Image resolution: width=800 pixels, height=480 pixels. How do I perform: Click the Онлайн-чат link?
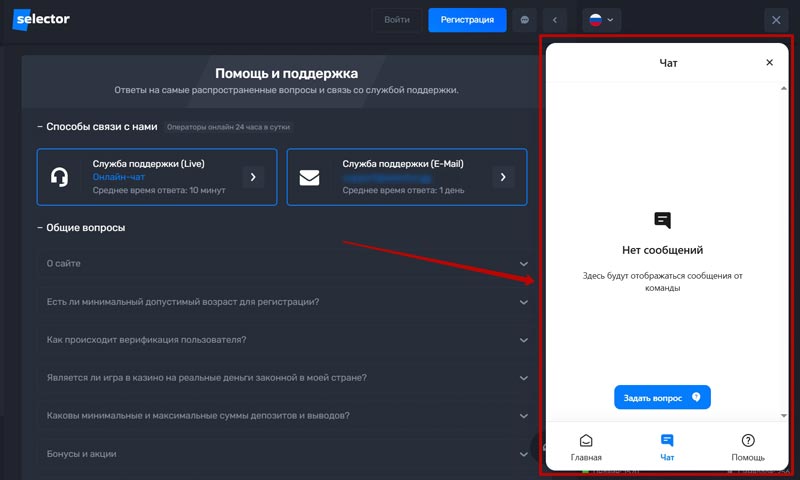[x=119, y=177]
